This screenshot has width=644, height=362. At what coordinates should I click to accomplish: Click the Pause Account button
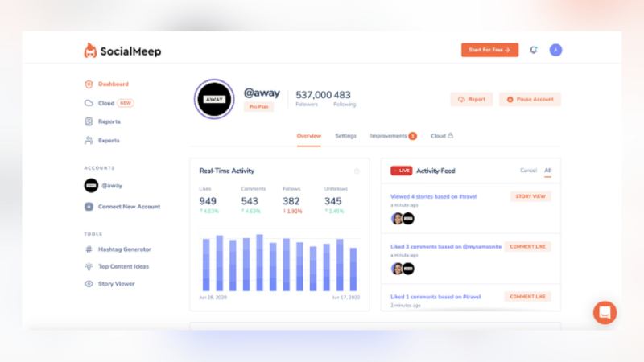pos(530,99)
